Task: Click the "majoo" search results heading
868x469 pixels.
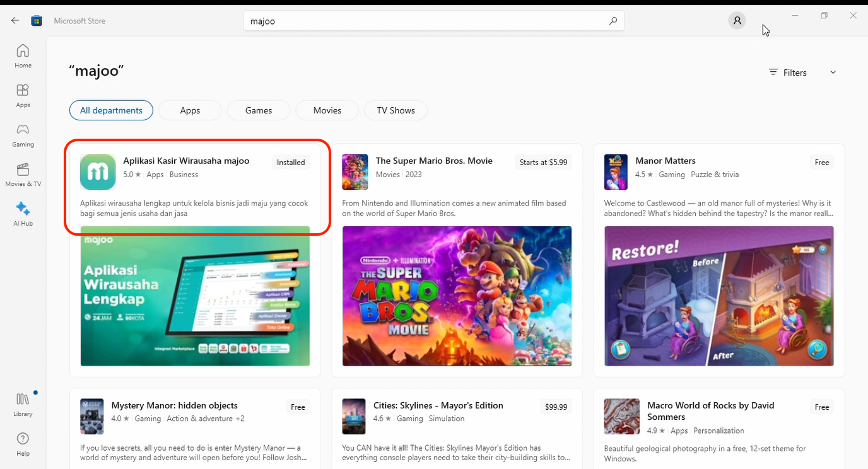Action: [x=97, y=71]
